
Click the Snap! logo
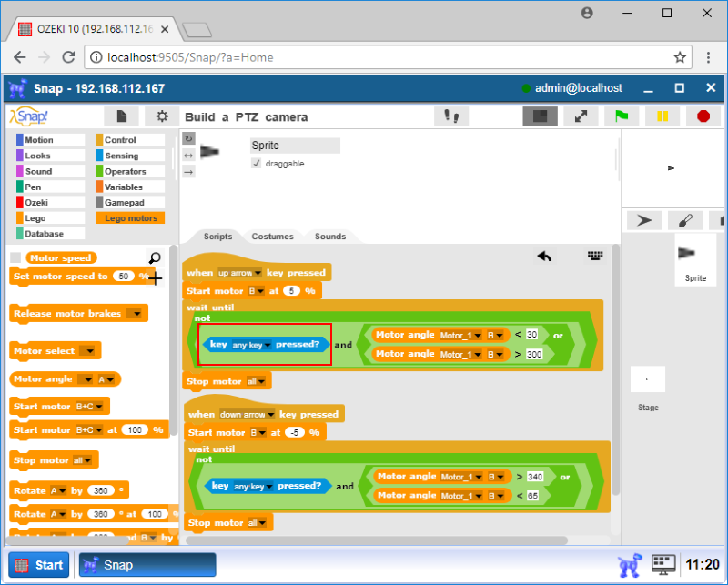coord(29,116)
